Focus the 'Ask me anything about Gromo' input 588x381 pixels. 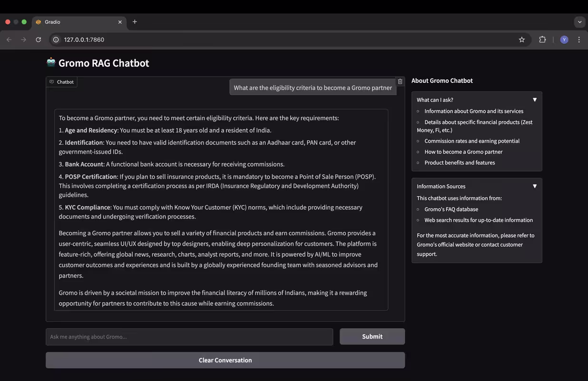189,337
